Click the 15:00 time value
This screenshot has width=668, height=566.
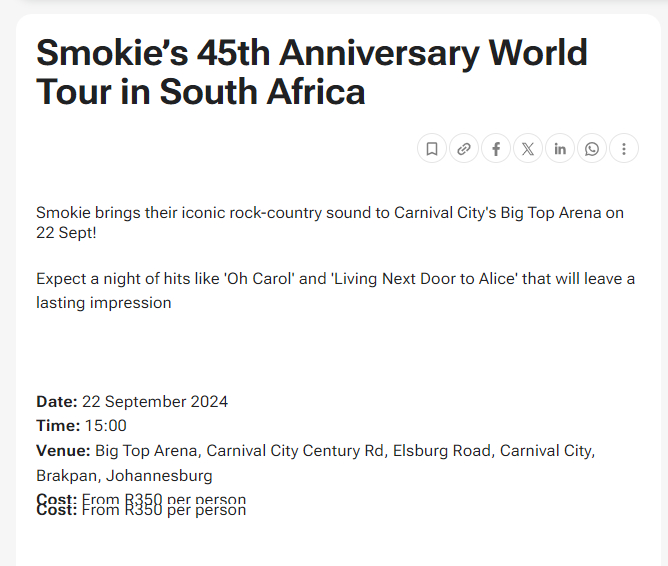106,425
